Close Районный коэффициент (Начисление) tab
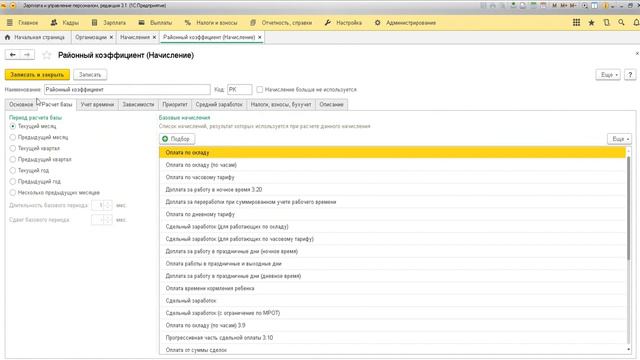The image size is (640, 360). click(x=260, y=37)
